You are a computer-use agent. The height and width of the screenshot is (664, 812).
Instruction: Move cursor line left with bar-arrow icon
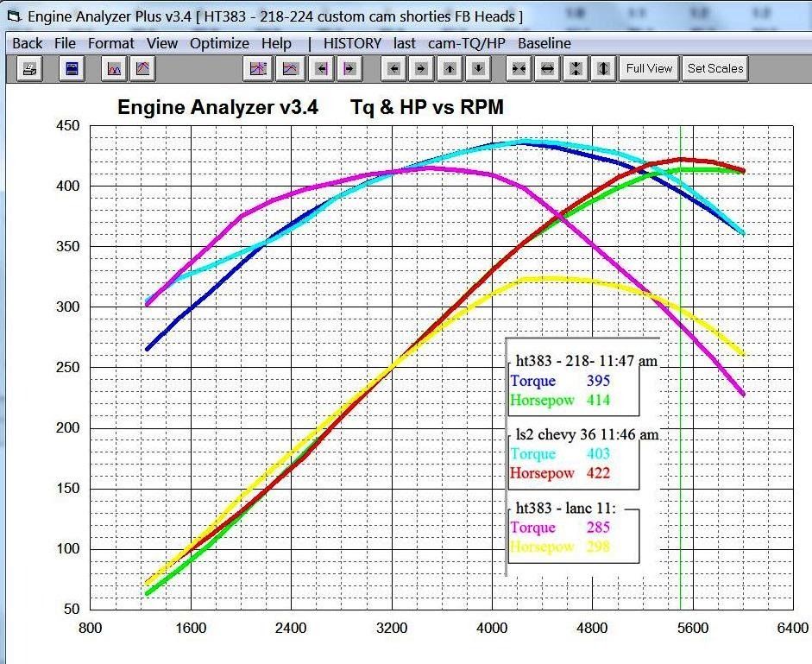click(x=322, y=68)
